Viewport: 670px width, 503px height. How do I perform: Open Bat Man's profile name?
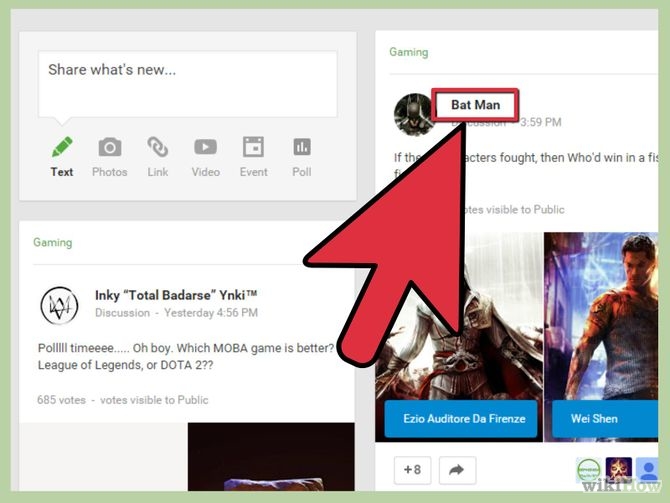(475, 105)
